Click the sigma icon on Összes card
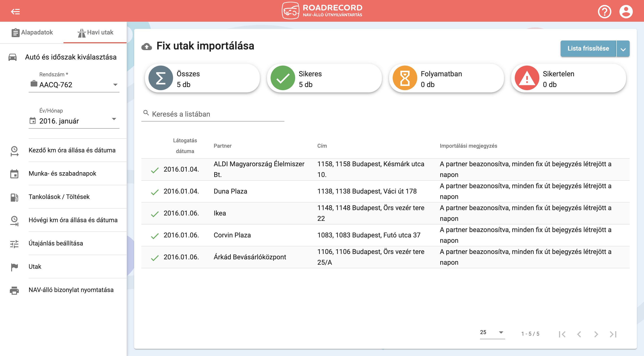This screenshot has height=356, width=644. [x=161, y=78]
